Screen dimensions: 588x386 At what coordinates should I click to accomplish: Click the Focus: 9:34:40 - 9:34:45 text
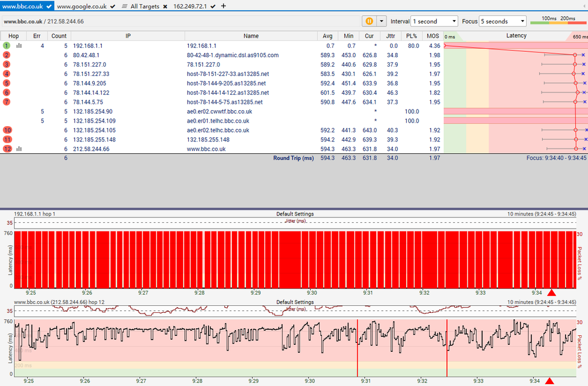click(556, 158)
